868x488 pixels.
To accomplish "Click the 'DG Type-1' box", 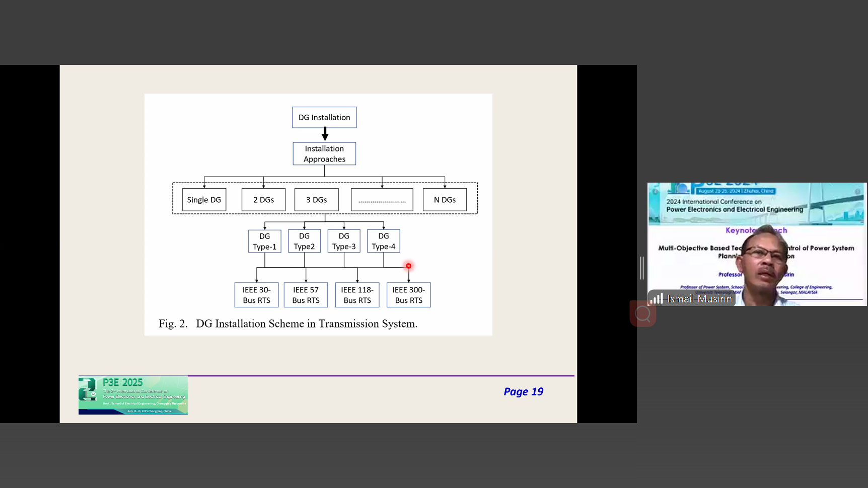I will click(x=264, y=241).
